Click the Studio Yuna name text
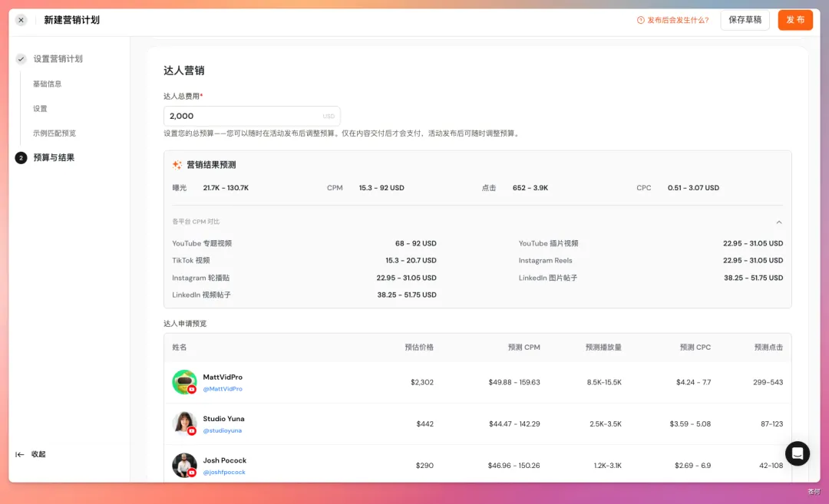This screenshot has width=829, height=504. (x=223, y=419)
